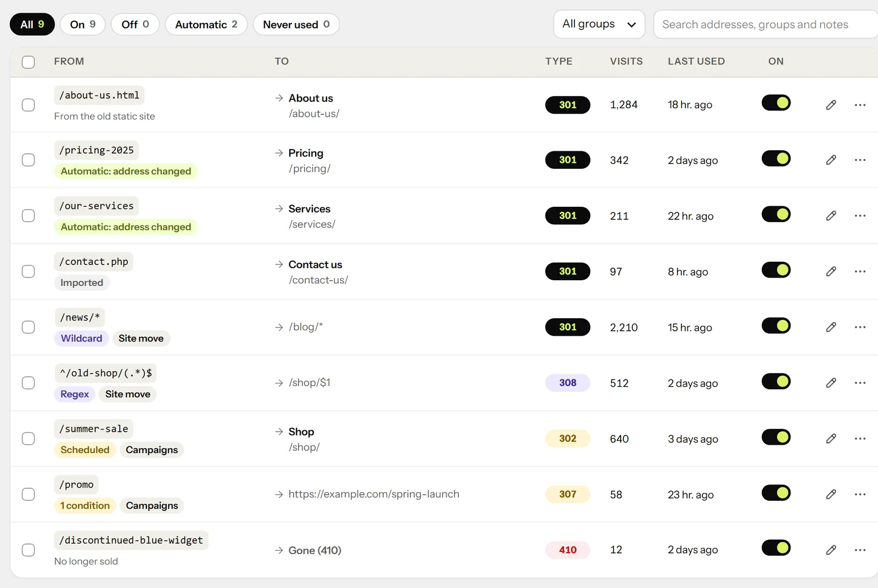This screenshot has height=588, width=878.
Task: Open more options for /about-us.html
Action: click(x=860, y=105)
